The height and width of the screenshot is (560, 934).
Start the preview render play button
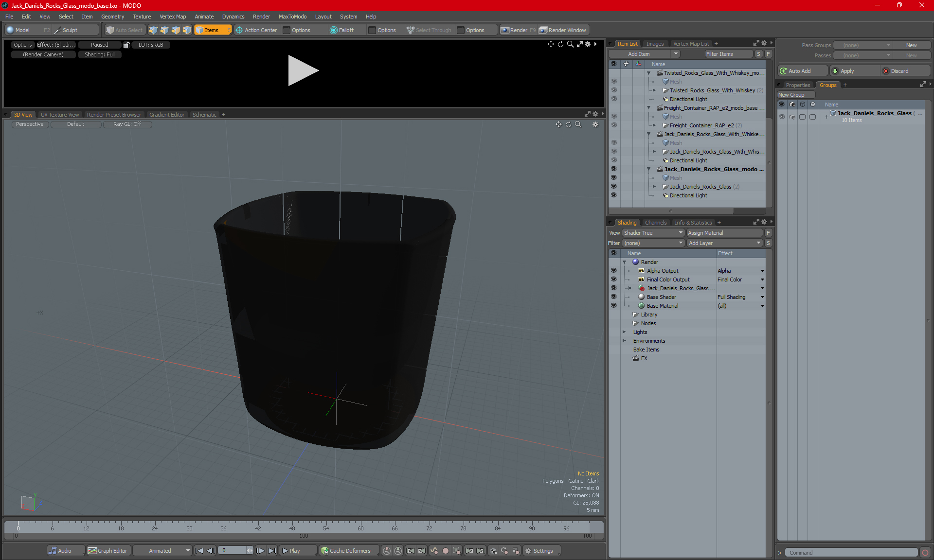[303, 70]
